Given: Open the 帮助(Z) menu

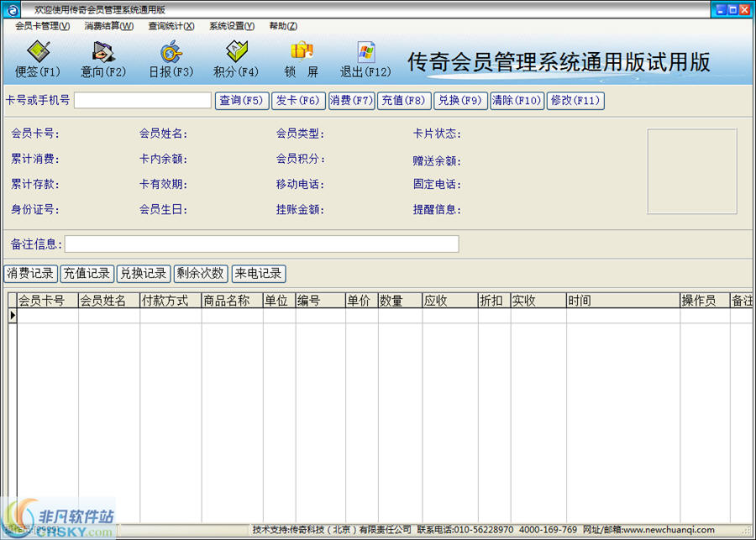Looking at the screenshot, I should 283,26.
